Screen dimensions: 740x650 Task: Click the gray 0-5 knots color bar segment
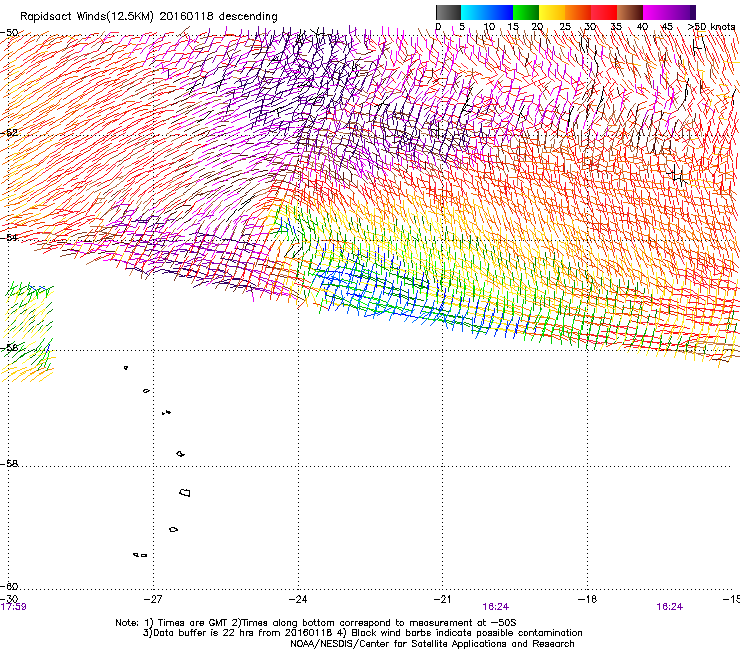point(448,12)
